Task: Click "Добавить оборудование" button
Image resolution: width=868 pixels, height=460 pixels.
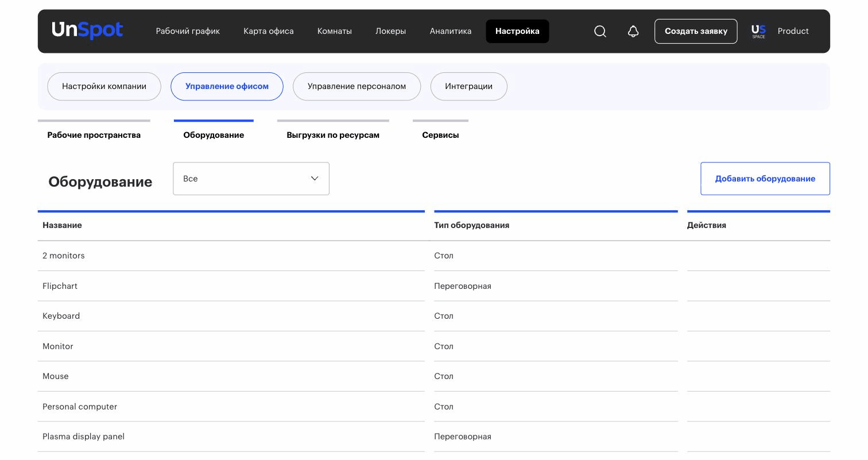Action: point(765,179)
